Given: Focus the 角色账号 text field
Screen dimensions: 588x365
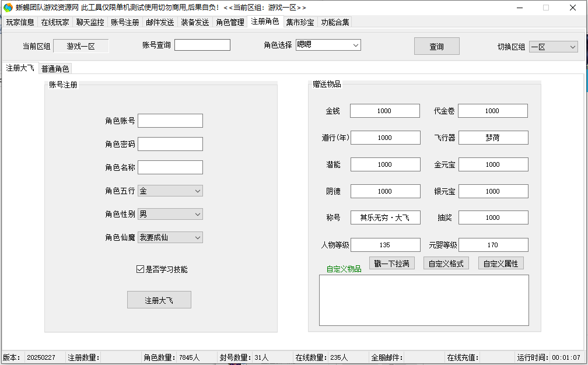Looking at the screenshot, I should [170, 121].
